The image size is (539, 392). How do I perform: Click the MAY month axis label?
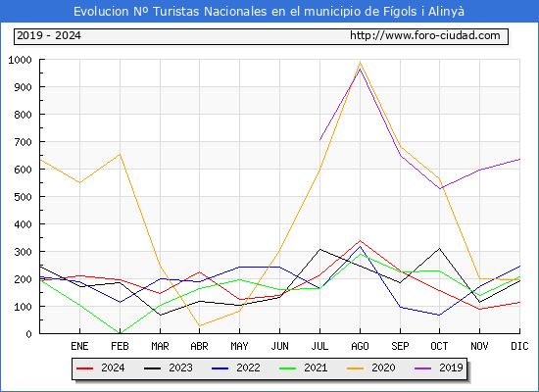pos(239,346)
